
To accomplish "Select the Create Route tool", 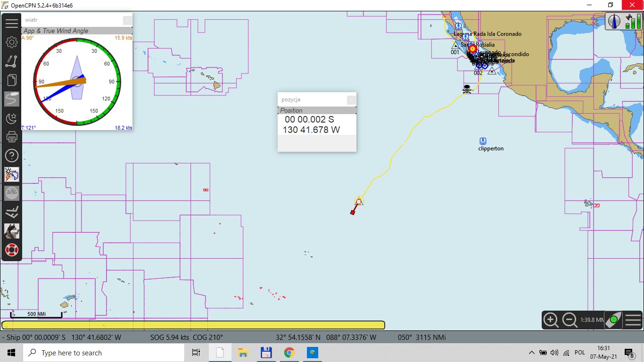I will tap(12, 61).
